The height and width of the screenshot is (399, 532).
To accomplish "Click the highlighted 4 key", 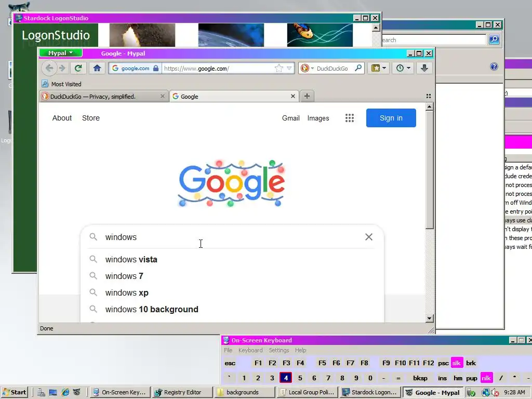I will [x=286, y=378].
